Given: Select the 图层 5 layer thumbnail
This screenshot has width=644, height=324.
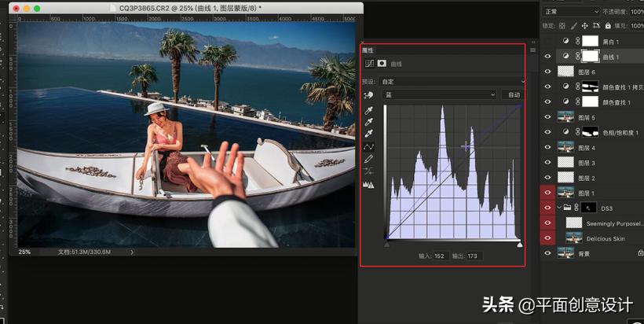Looking at the screenshot, I should (565, 117).
